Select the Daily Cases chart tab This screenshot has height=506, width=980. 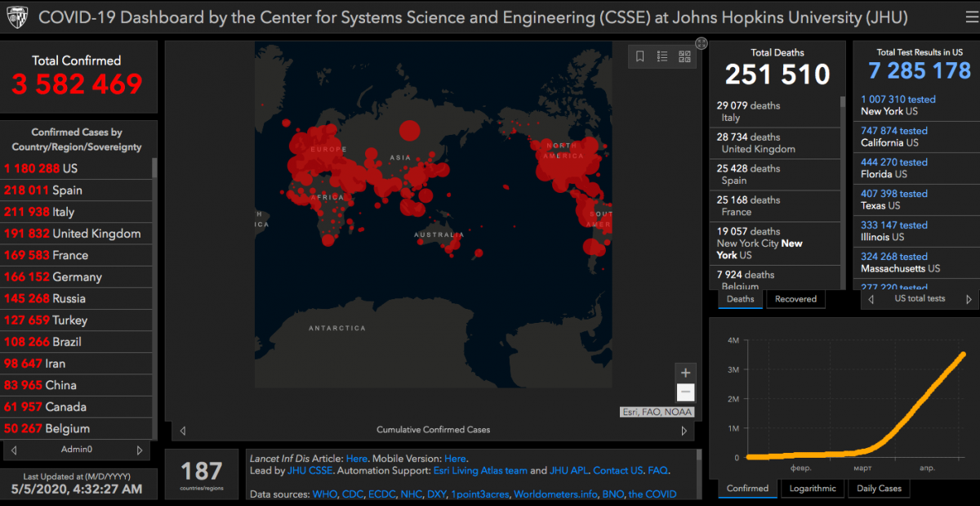point(879,489)
